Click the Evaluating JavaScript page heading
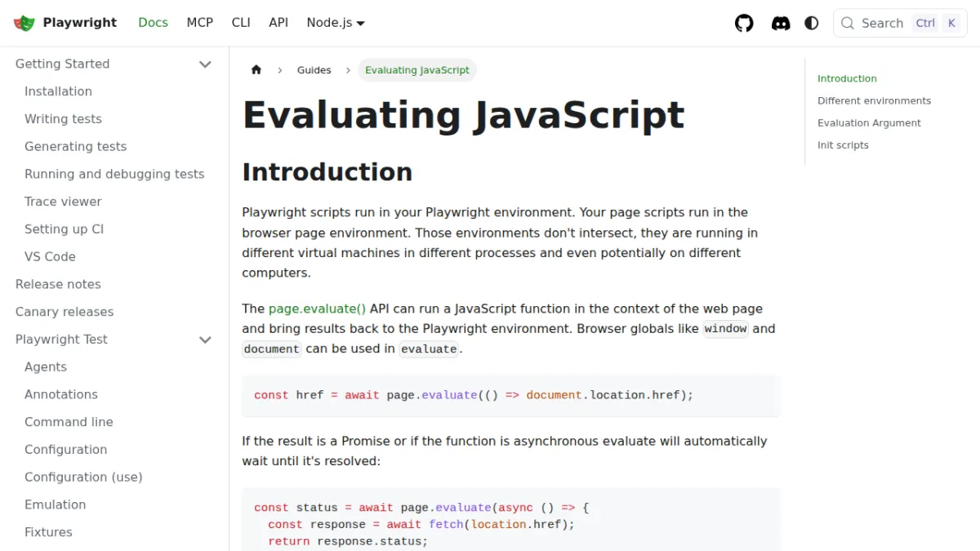This screenshot has width=980, height=551. 463,115
